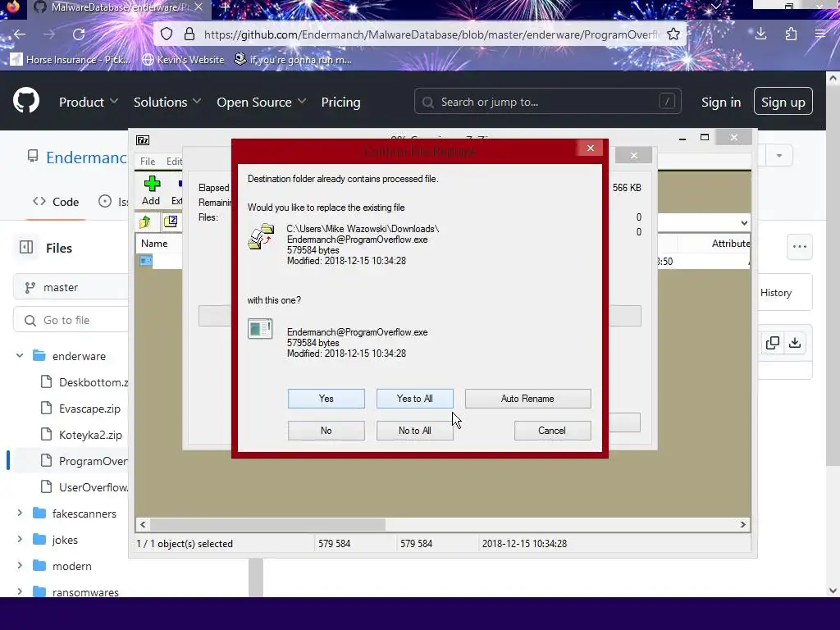This screenshot has height=630, width=840.
Task: Open a new Firefox tab
Action: pos(226,7)
